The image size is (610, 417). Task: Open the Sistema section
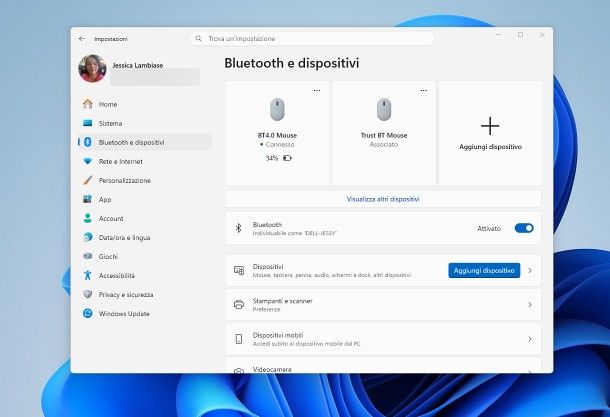tap(145, 123)
